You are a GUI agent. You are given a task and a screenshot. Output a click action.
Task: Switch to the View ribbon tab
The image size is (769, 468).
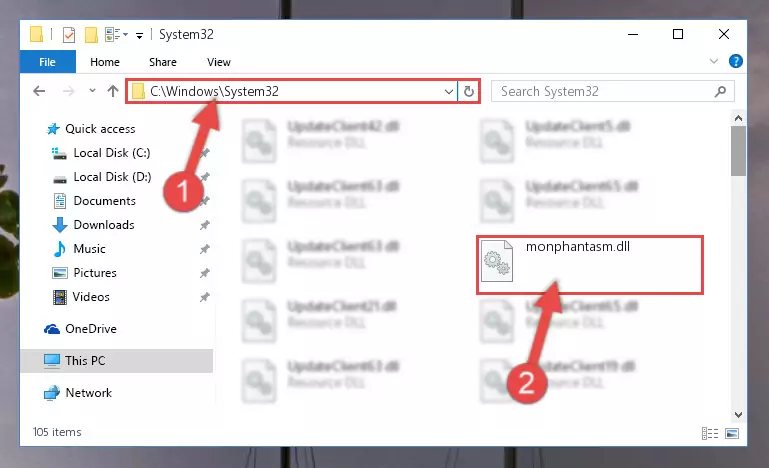[219, 62]
